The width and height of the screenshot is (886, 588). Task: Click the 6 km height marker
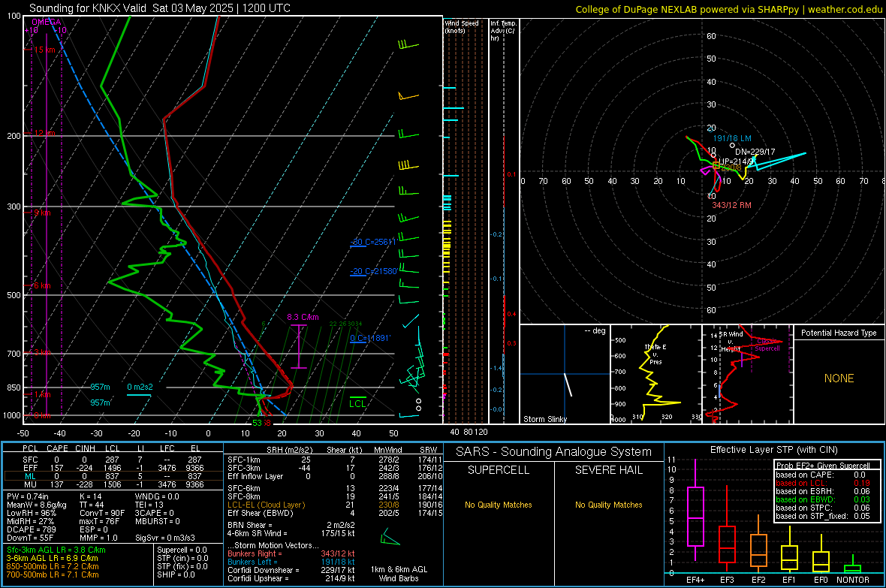pyautogui.click(x=42, y=285)
